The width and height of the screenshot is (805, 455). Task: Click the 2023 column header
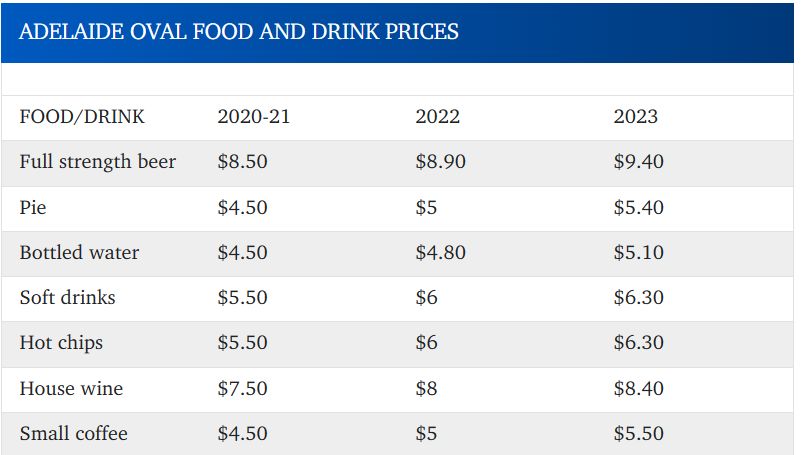click(x=636, y=117)
